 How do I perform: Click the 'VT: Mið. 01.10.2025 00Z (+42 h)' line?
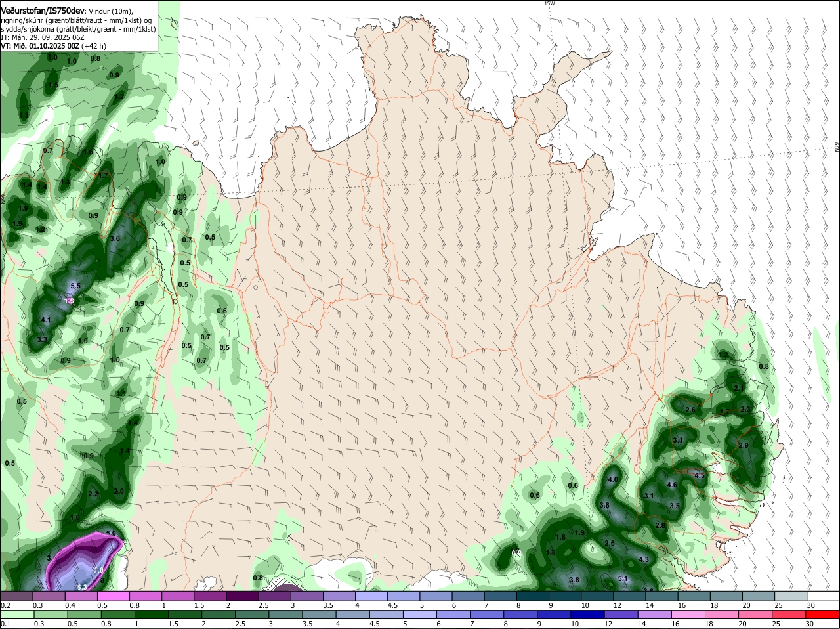pyautogui.click(x=54, y=46)
